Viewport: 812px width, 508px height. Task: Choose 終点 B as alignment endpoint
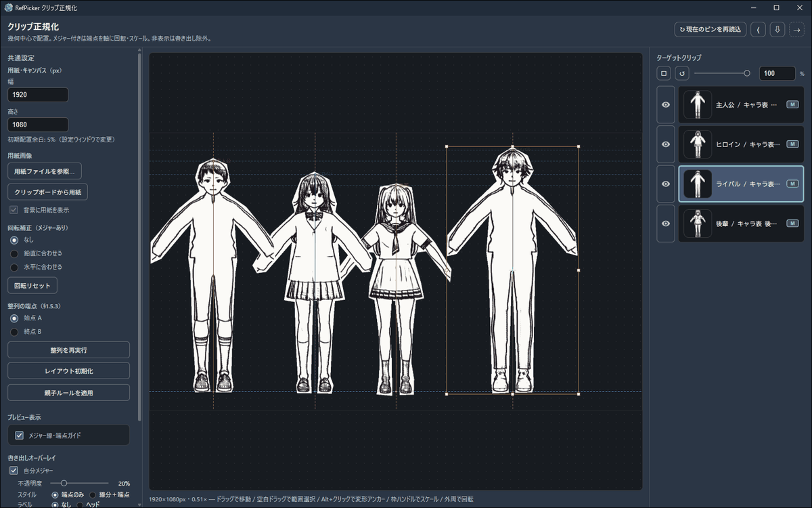14,331
